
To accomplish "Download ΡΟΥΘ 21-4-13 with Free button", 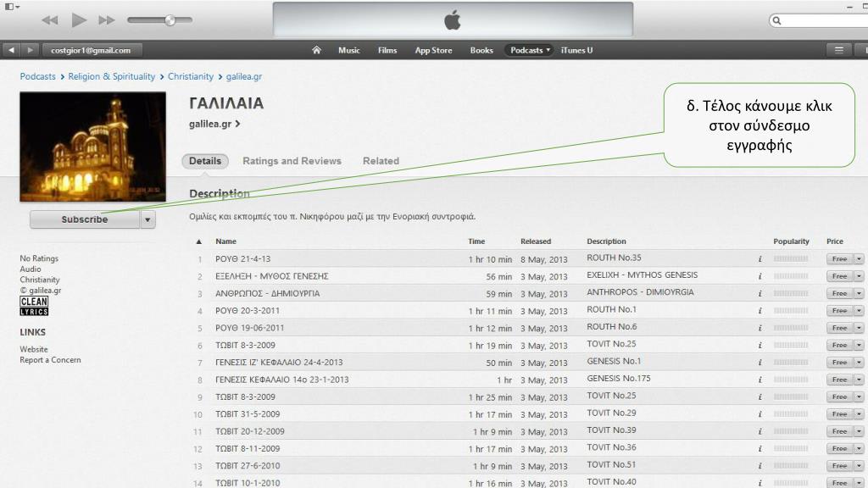I will [840, 259].
